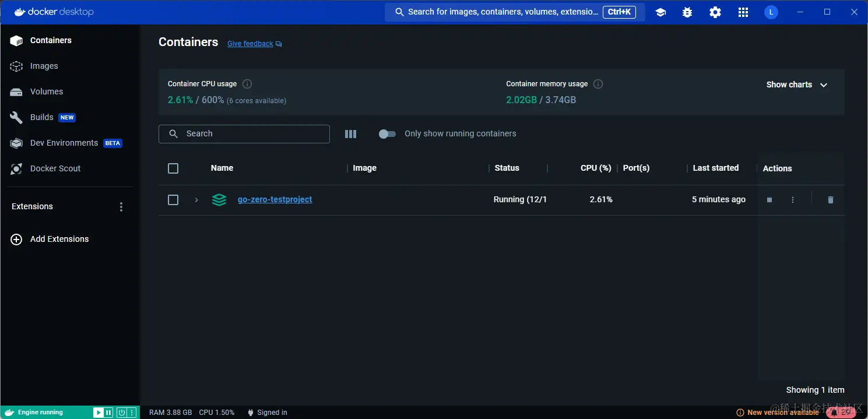Click New version available notice

778,413
